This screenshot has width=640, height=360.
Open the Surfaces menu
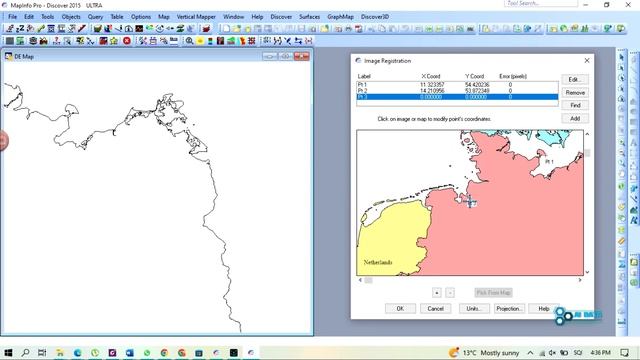[x=309, y=17]
